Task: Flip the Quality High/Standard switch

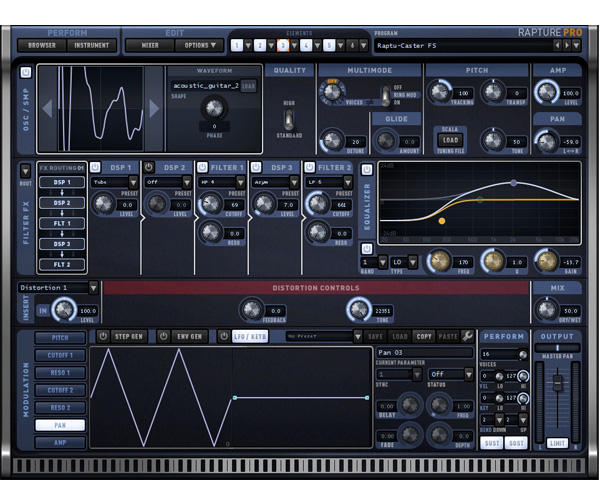Action: pos(289,119)
